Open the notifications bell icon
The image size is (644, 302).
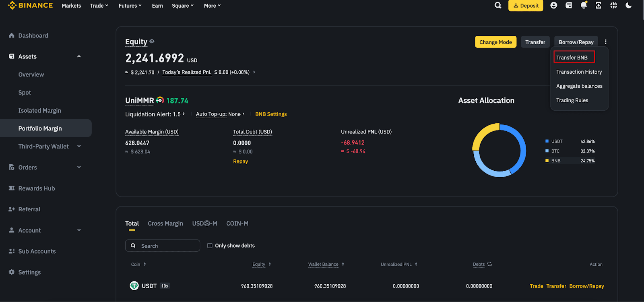coord(584,5)
